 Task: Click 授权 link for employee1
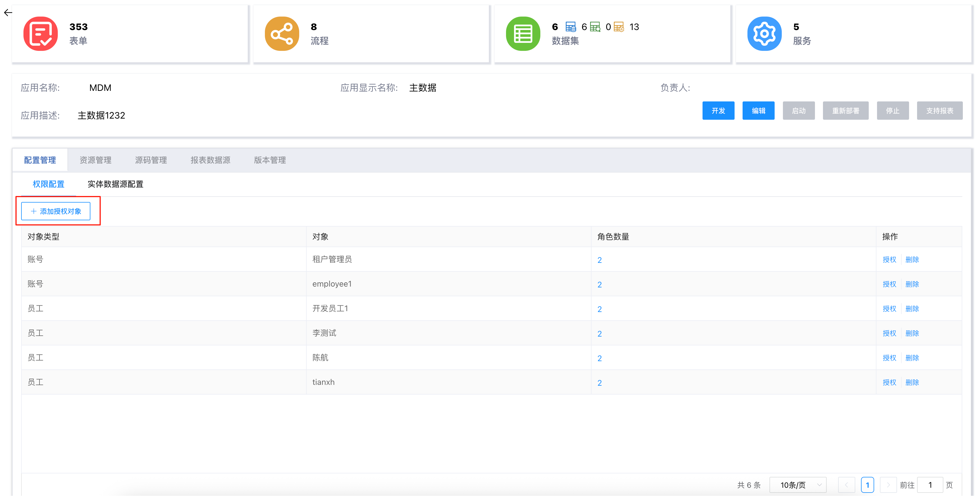click(889, 284)
